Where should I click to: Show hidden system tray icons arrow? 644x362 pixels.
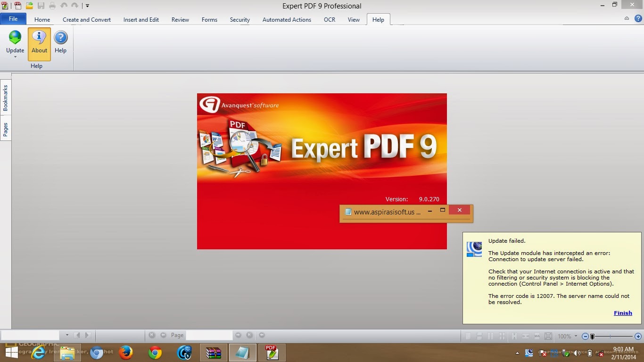pyautogui.click(x=518, y=353)
